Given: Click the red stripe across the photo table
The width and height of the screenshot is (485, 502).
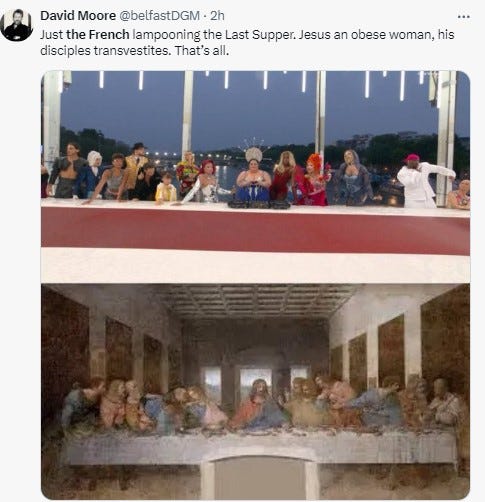Looking at the screenshot, I should 255,230.
